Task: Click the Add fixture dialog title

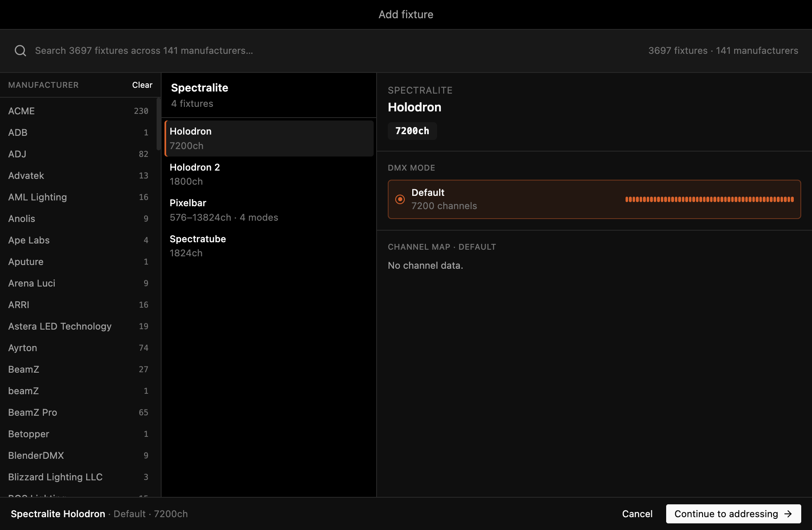Action: pos(406,14)
